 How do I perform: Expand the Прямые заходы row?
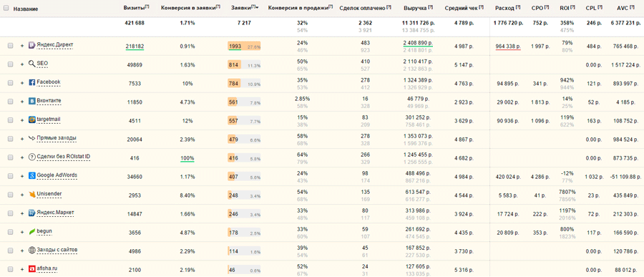point(21,139)
